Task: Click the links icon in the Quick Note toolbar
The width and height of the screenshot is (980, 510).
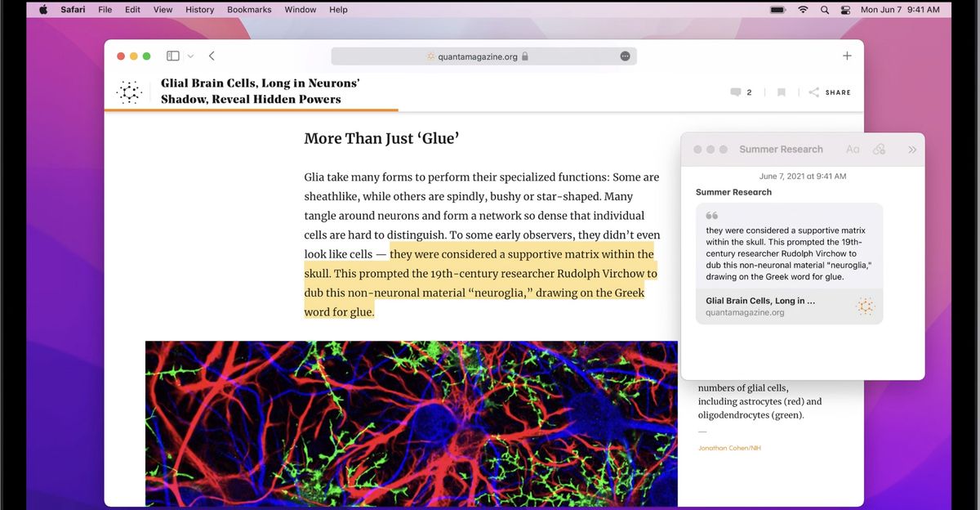Action: pyautogui.click(x=880, y=149)
